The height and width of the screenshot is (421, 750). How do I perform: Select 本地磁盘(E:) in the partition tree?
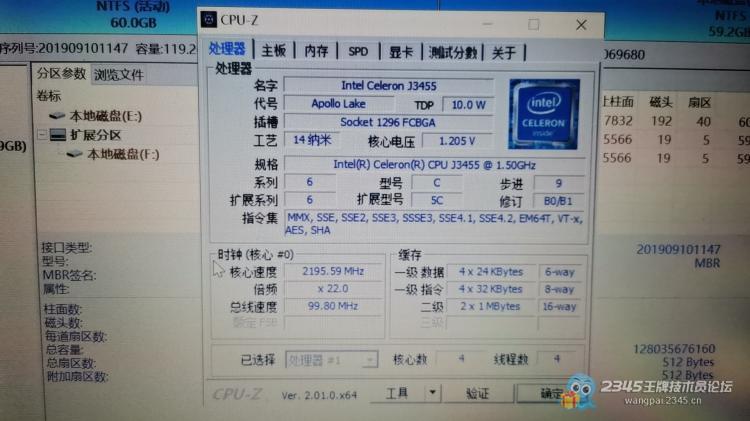click(105, 116)
